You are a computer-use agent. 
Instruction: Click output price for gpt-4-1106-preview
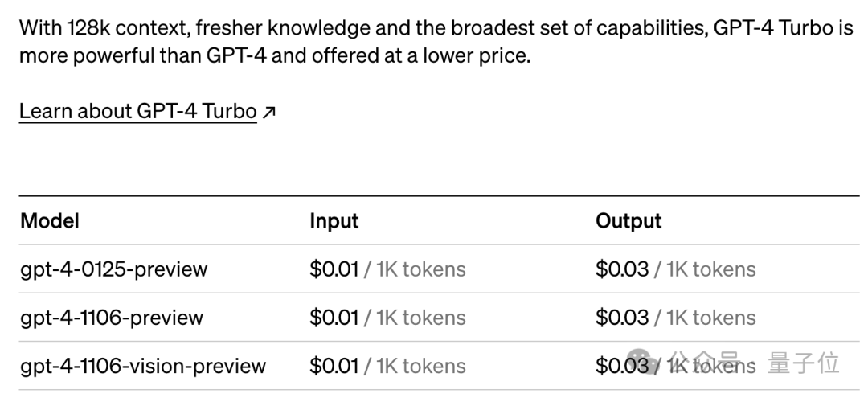point(621,318)
